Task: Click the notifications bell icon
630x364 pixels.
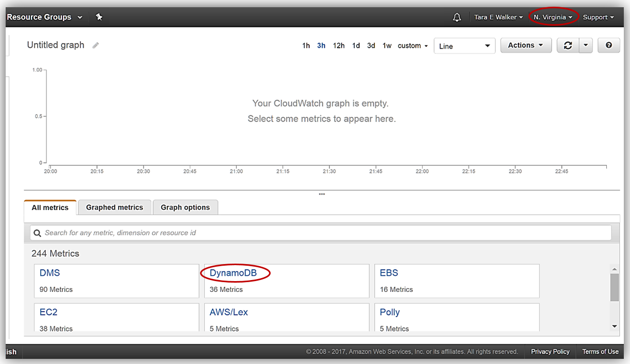Action: point(457,18)
